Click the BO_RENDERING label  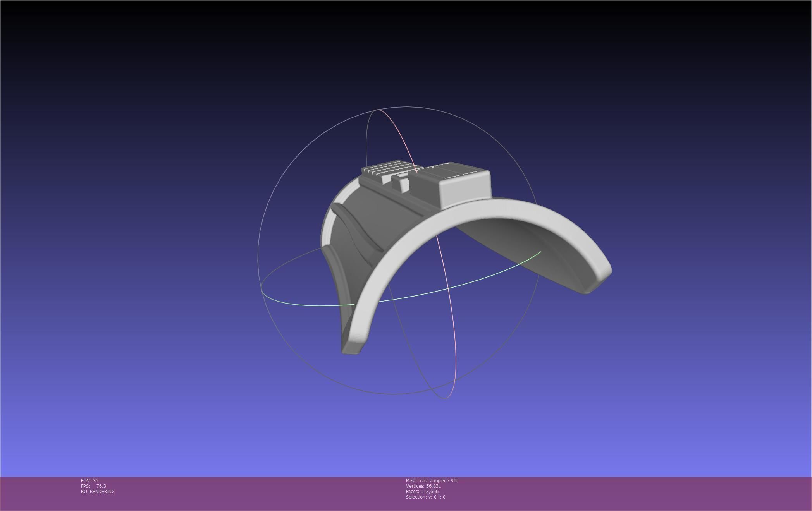98,491
